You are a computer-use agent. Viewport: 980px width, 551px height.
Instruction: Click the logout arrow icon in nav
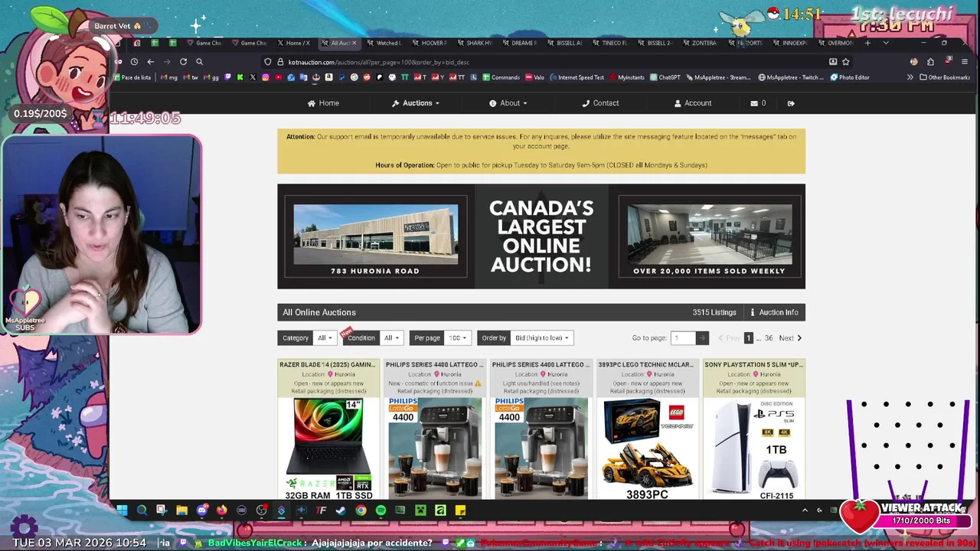tap(791, 103)
